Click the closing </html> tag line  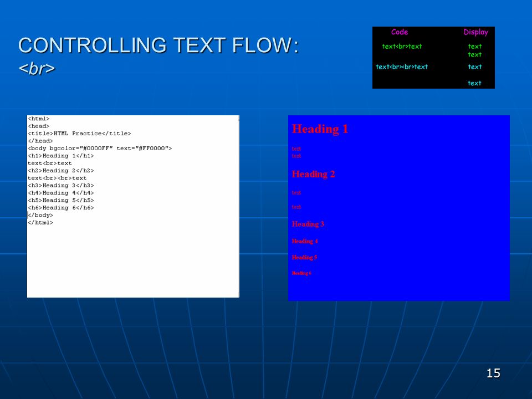click(40, 223)
